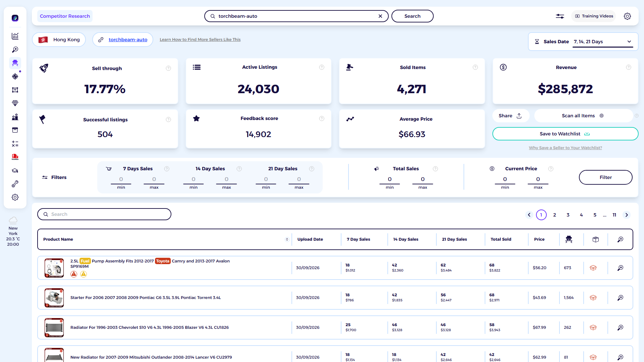Image resolution: width=644 pixels, height=362 pixels.
Task: Click the Sell through help question icon
Action: coord(168,68)
